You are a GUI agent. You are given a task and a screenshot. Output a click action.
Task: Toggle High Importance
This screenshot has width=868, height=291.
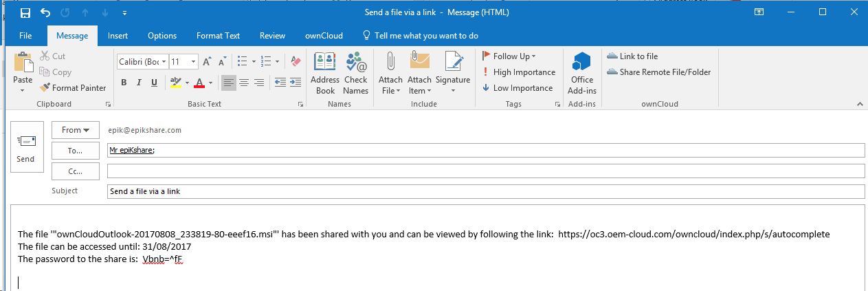tap(519, 72)
